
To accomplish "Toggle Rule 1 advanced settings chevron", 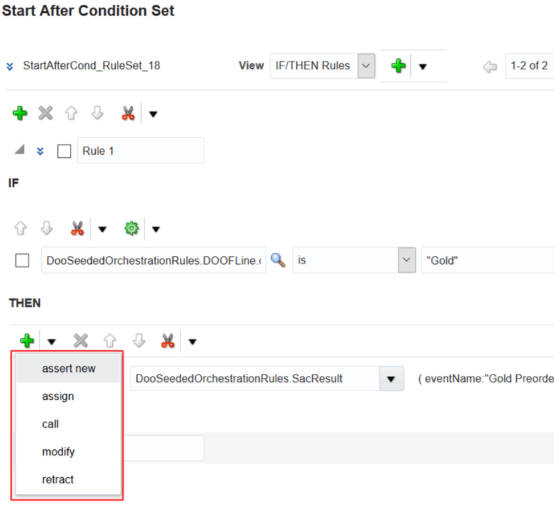I will (x=40, y=151).
